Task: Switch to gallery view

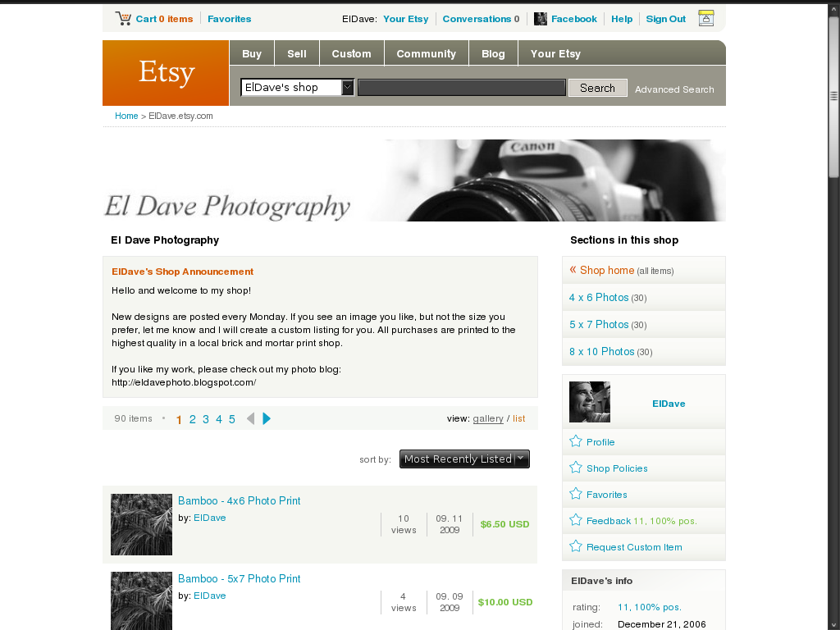Action: 488,419
